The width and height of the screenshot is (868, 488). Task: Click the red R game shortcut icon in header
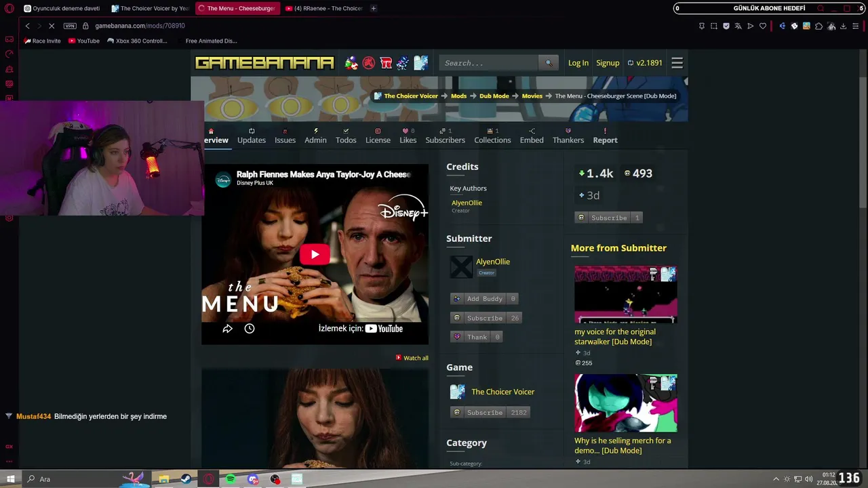click(386, 63)
